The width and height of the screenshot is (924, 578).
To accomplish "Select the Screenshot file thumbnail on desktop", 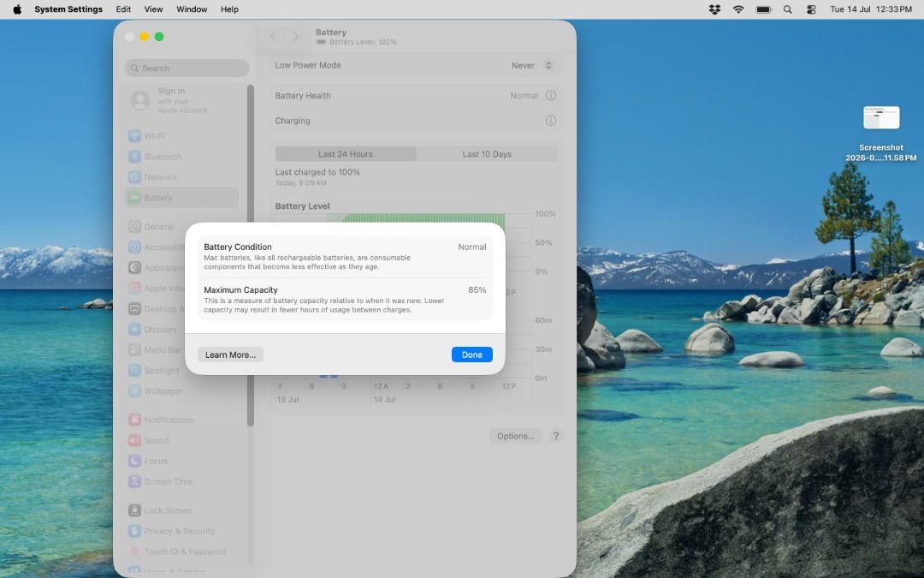I will click(x=881, y=117).
